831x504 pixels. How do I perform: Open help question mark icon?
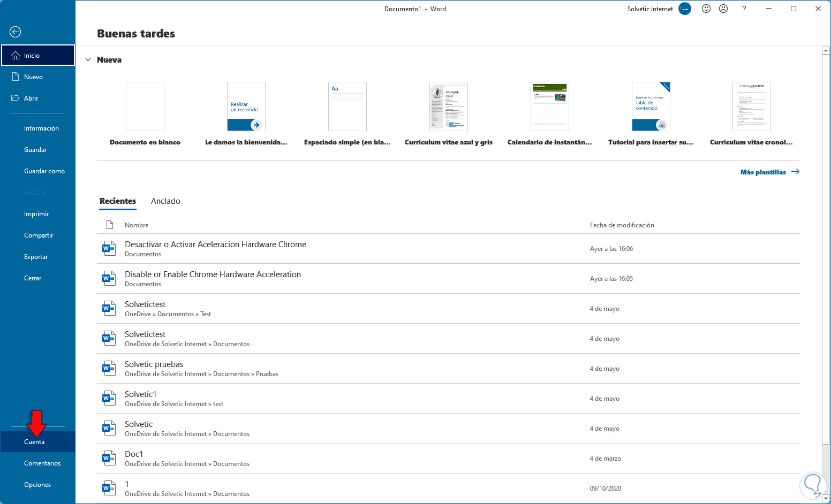744,9
